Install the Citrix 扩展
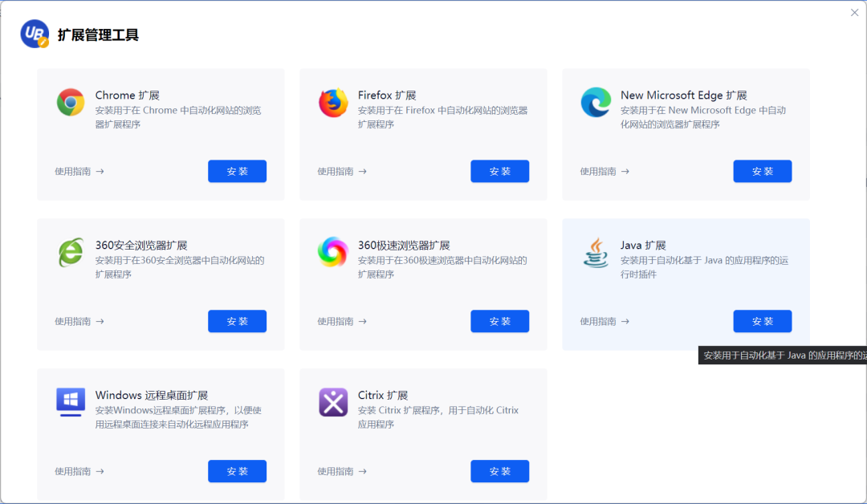 pos(500,471)
